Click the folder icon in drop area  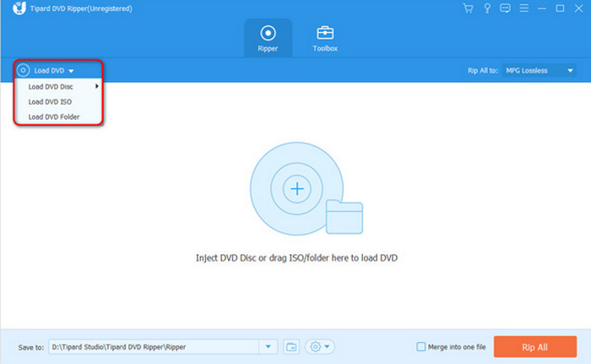344,218
